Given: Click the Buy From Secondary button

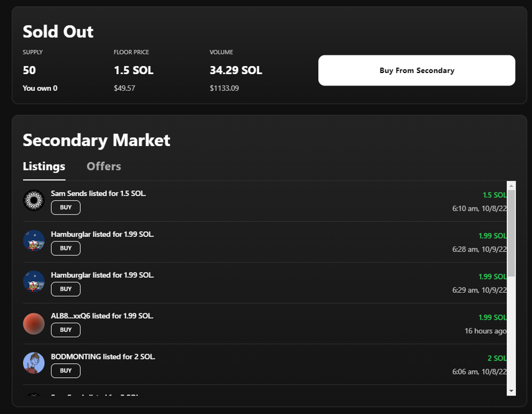Looking at the screenshot, I should coord(416,71).
